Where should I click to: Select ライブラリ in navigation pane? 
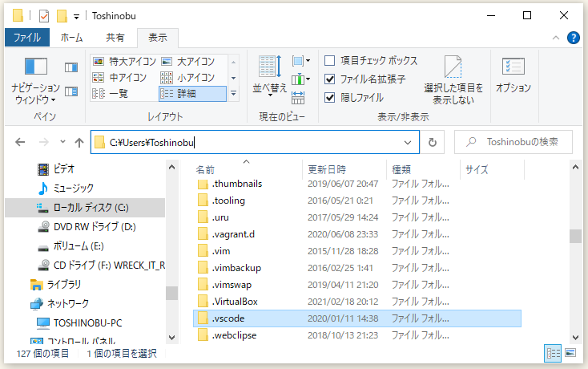(55, 285)
